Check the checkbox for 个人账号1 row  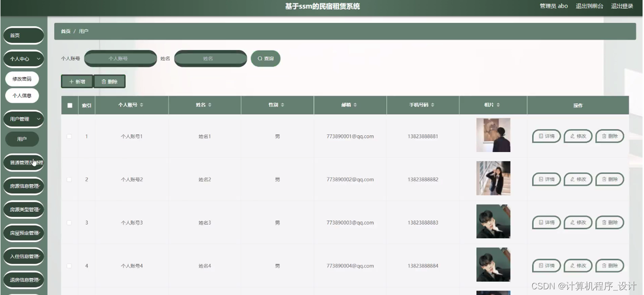(69, 137)
